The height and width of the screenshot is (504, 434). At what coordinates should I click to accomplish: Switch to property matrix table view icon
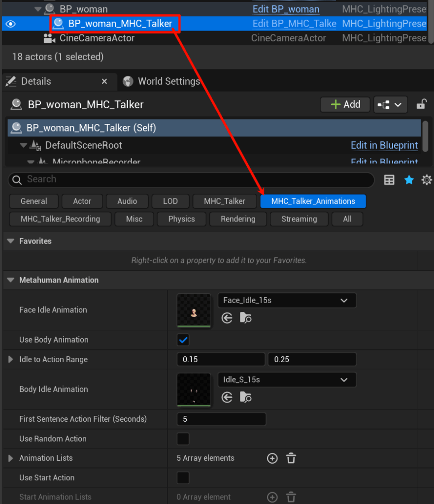click(389, 180)
